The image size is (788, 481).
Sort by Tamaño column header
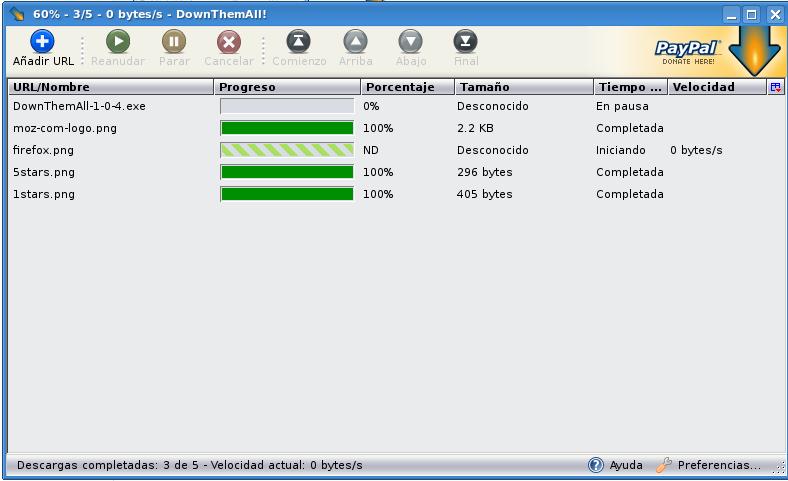click(x=524, y=87)
